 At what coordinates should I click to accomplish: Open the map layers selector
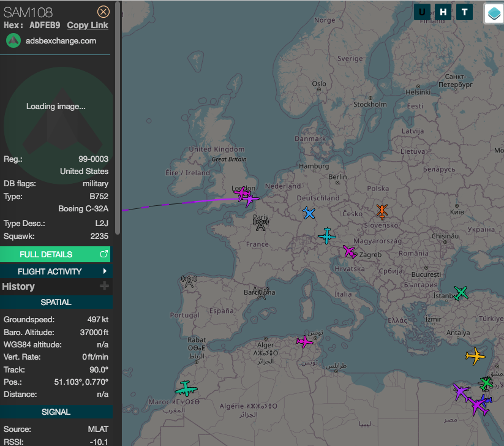tap(494, 13)
